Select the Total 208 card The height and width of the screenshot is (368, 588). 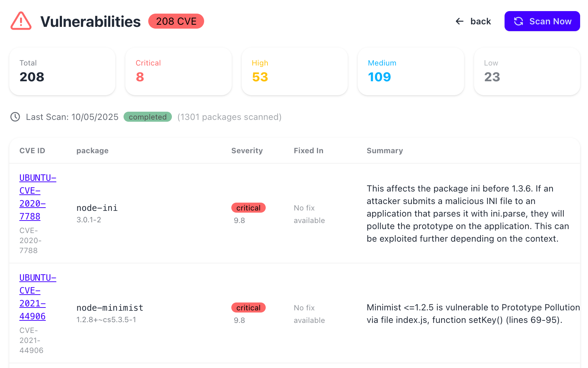pyautogui.click(x=62, y=72)
